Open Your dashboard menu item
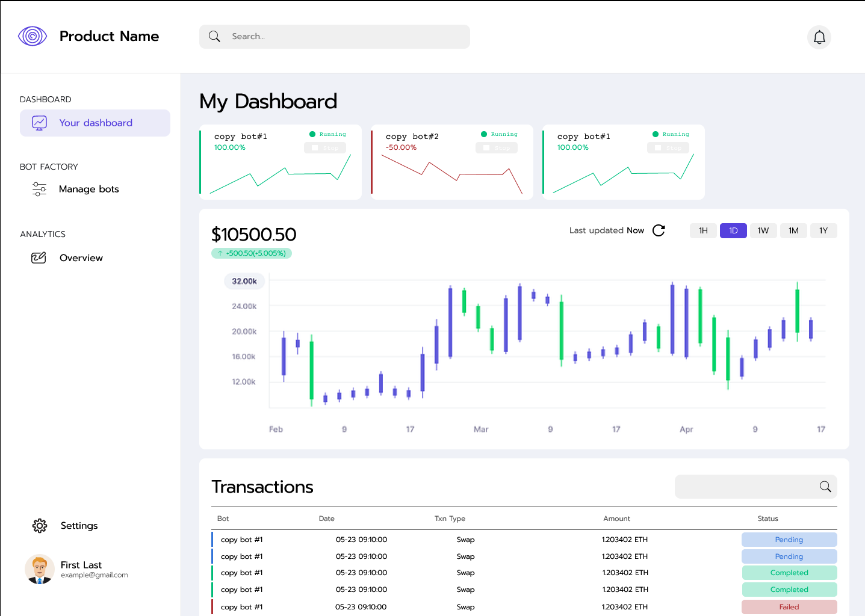This screenshot has height=616, width=865. pos(95,123)
